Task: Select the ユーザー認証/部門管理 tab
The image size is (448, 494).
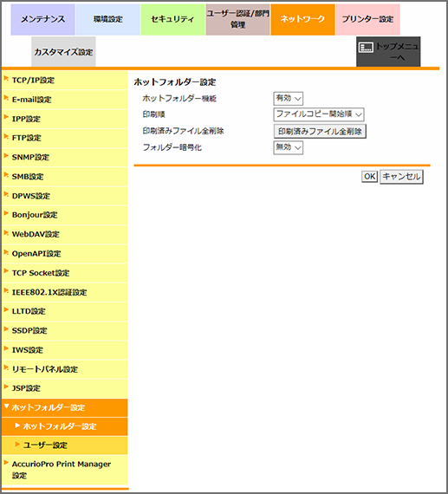Action: pos(237,20)
